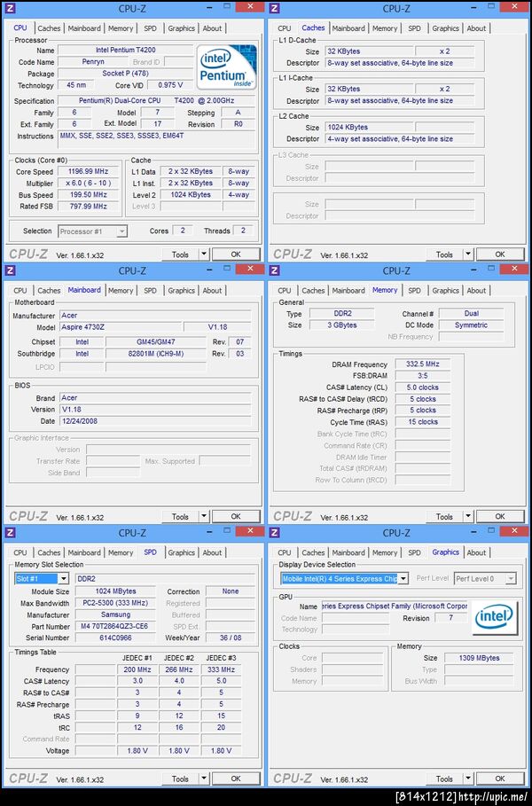Viewport: 532px width, 806px height.
Task: Click the JEDEC #3 frequency 333 MHz
Action: point(221,669)
